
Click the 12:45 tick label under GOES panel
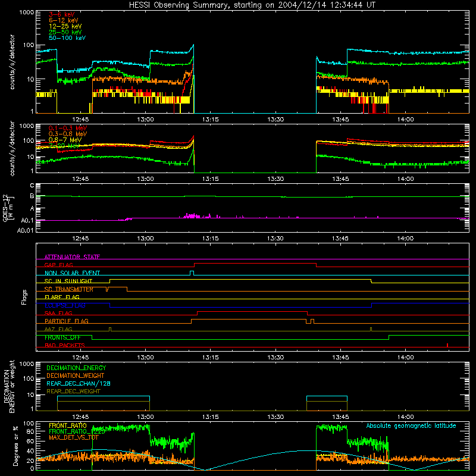click(80, 239)
